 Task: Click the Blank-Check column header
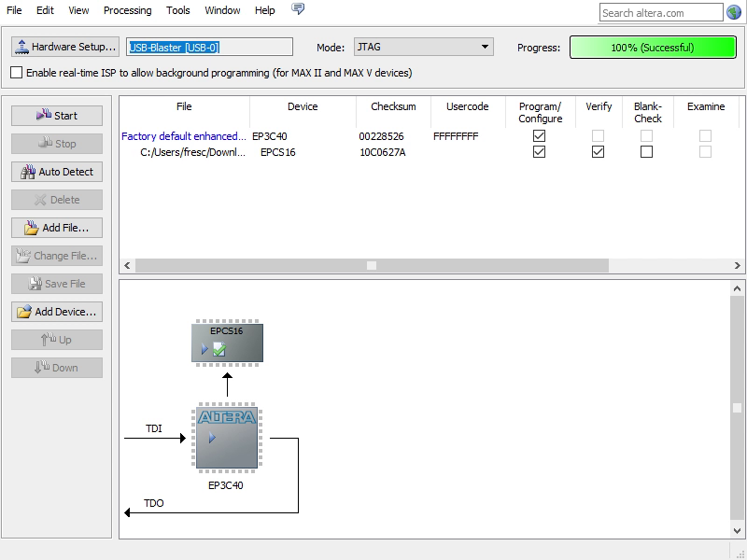648,112
